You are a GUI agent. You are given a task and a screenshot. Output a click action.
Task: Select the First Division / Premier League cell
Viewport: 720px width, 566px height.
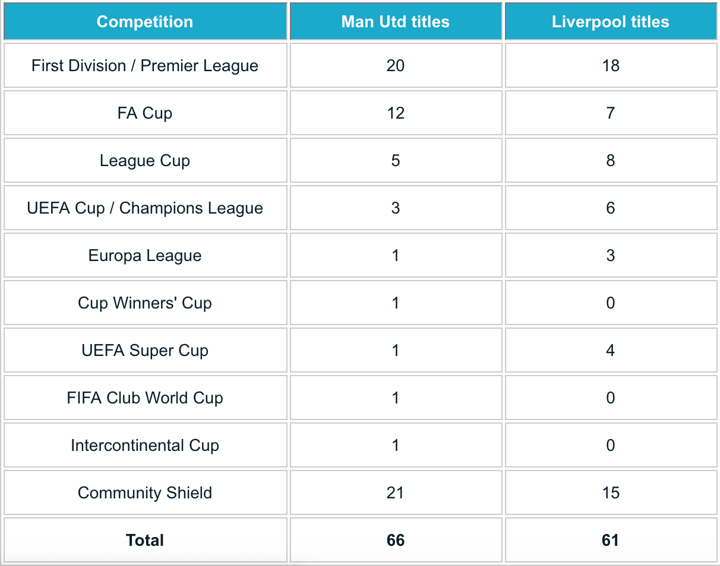coord(145,66)
